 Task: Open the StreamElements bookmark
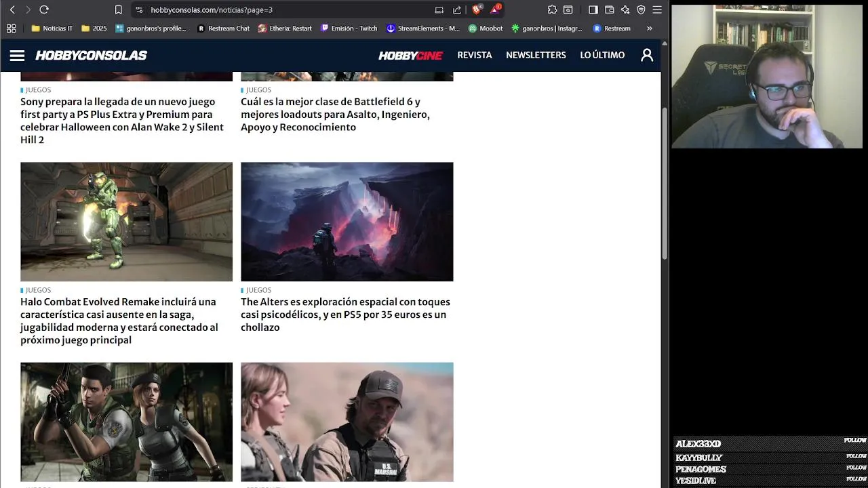tap(423, 28)
